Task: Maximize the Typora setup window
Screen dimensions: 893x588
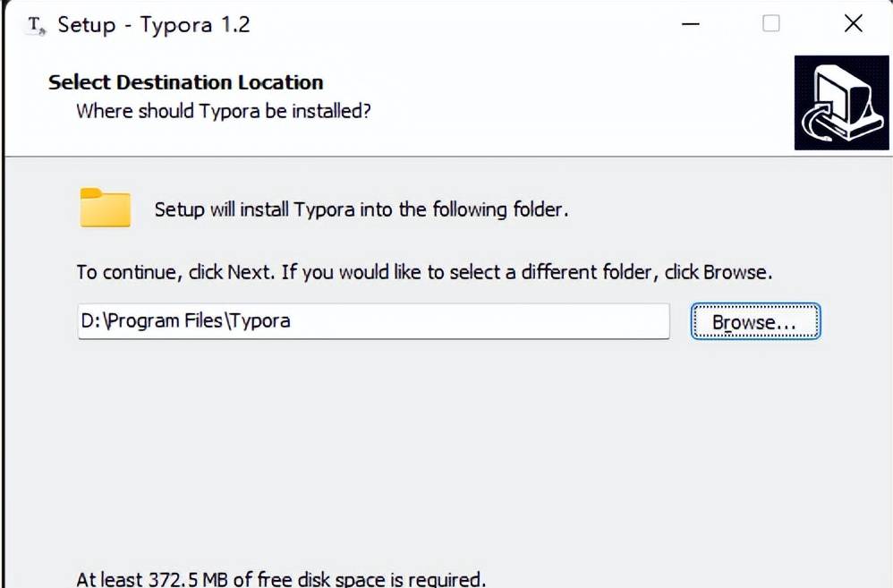Action: click(770, 23)
